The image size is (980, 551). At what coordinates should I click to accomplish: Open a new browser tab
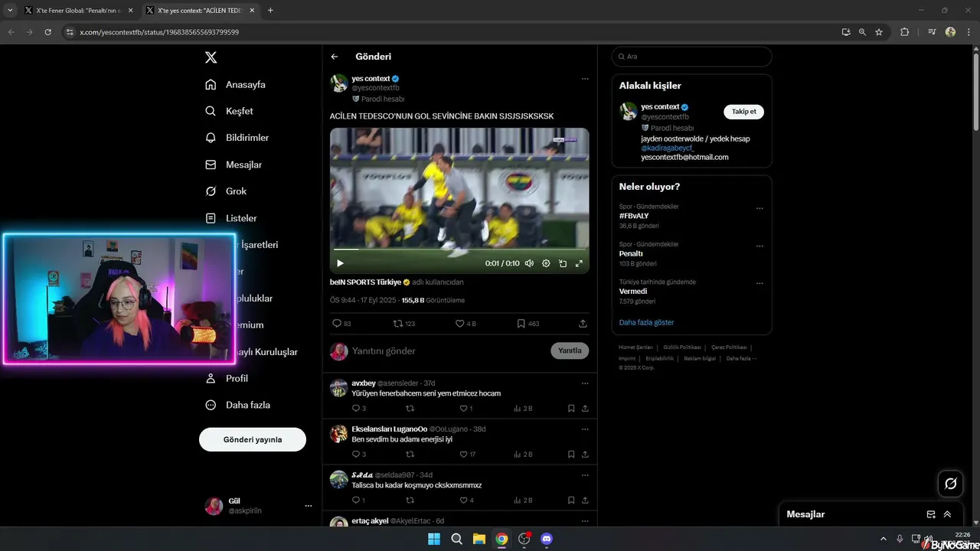point(270,11)
